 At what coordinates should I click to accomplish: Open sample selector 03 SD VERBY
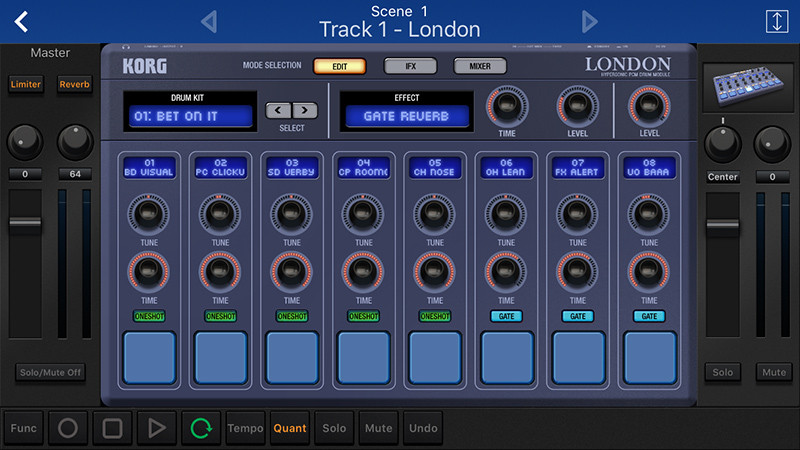pyautogui.click(x=292, y=168)
